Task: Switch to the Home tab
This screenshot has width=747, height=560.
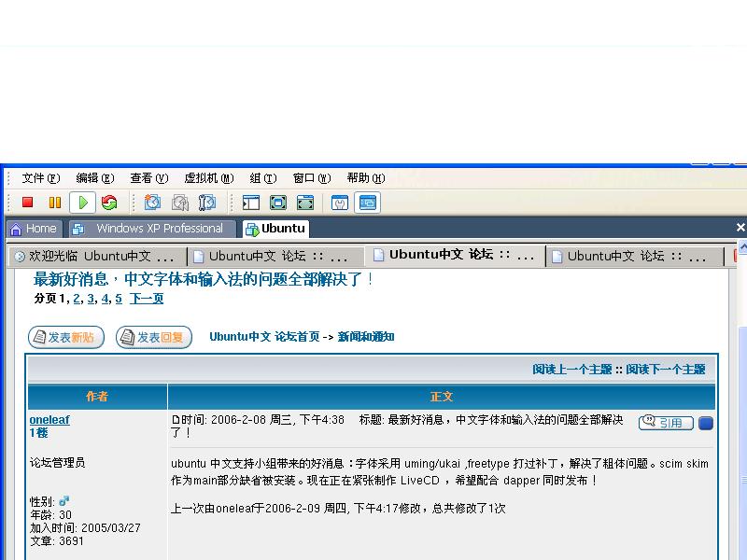Action: pyautogui.click(x=35, y=229)
